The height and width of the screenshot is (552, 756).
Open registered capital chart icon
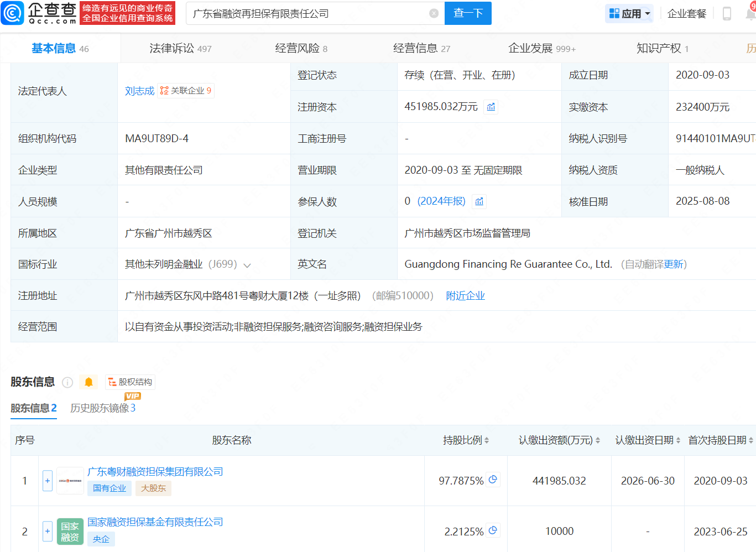(x=491, y=107)
